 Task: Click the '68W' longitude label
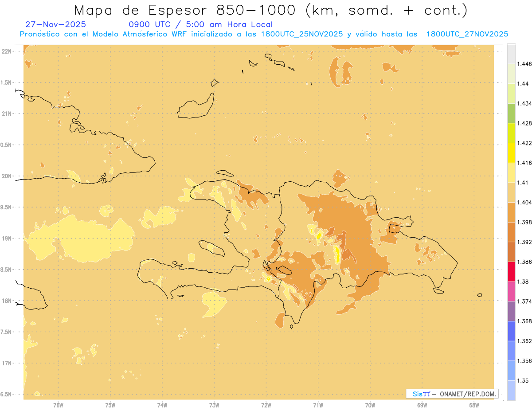coord(474,406)
